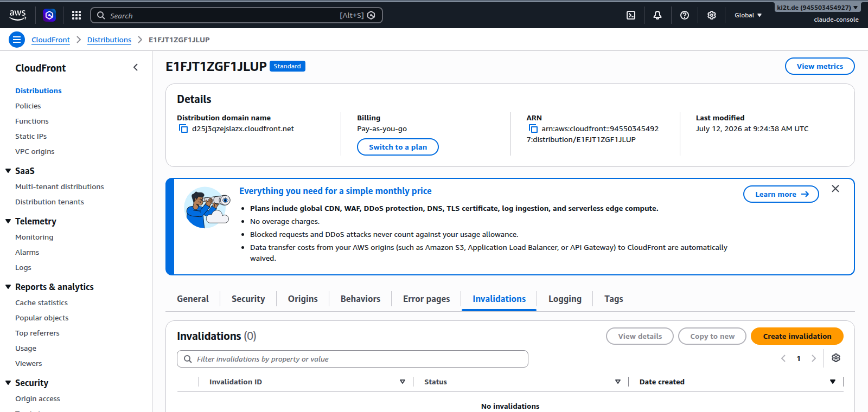Viewport: 868px width, 412px height.
Task: Open CloudFront breadcrumb link
Action: [x=50, y=40]
